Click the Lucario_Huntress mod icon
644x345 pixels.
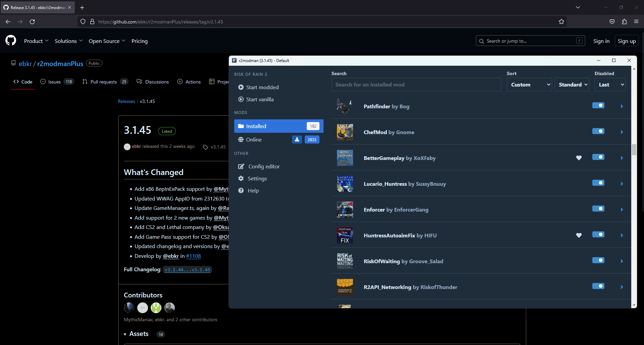pos(345,184)
